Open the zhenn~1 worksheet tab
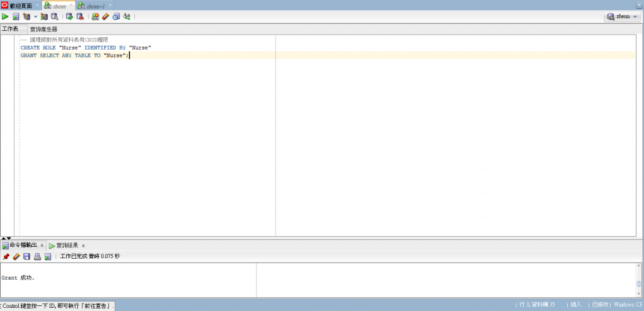Viewport: 644px width, 311px height. click(96, 6)
